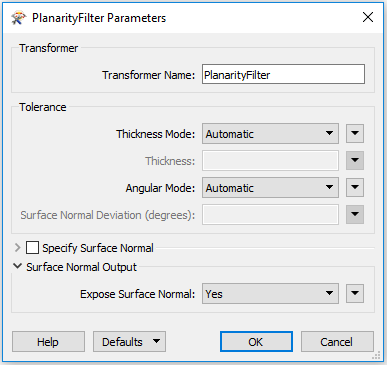387x365 pixels.
Task: Open the Thickness Mode options arrow button
Action: pyautogui.click(x=355, y=134)
